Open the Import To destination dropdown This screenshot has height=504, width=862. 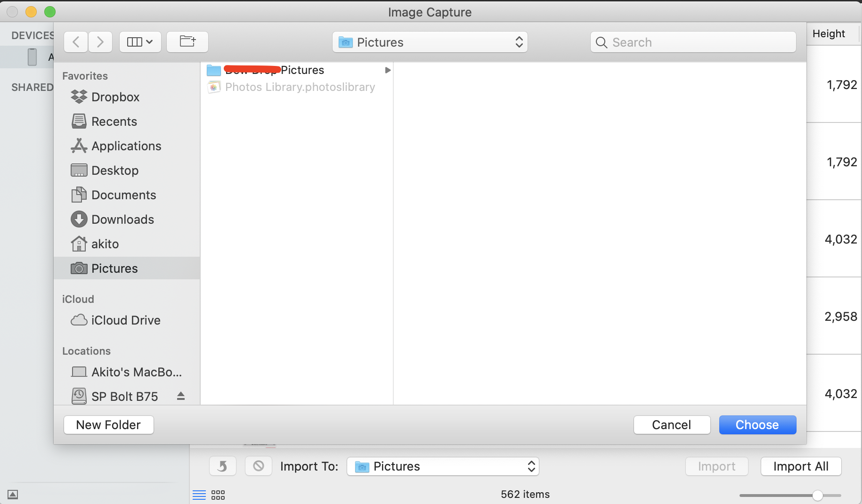(x=443, y=466)
